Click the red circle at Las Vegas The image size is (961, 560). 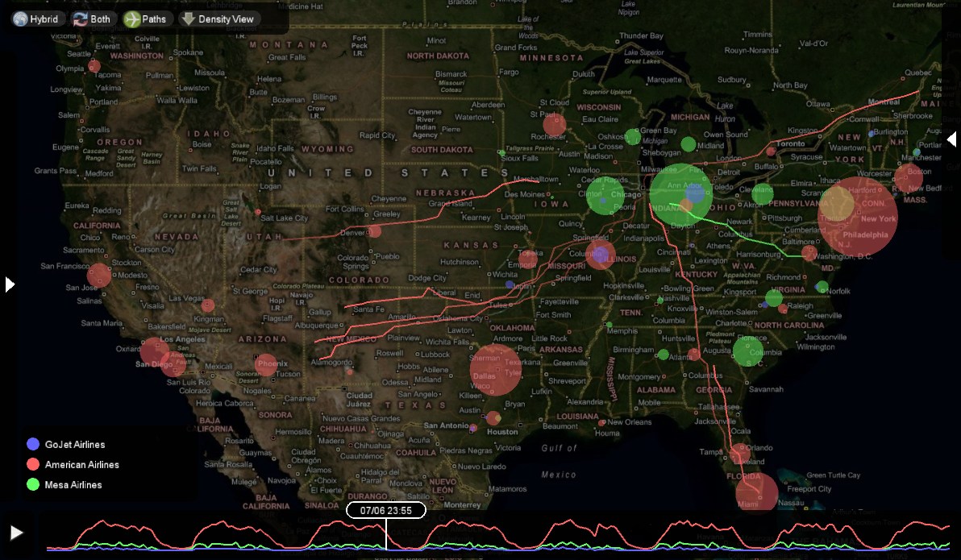[x=208, y=305]
